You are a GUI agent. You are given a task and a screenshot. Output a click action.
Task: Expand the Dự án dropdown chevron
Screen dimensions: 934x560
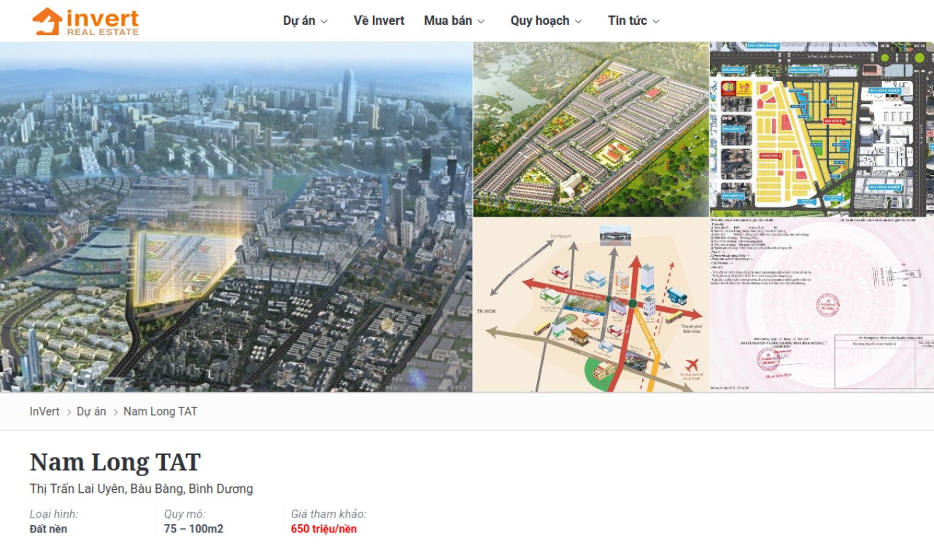pyautogui.click(x=324, y=22)
